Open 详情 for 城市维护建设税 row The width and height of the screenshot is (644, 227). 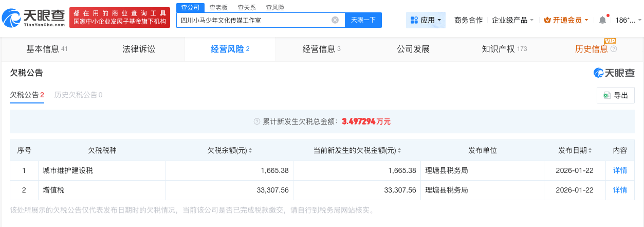click(x=620, y=170)
